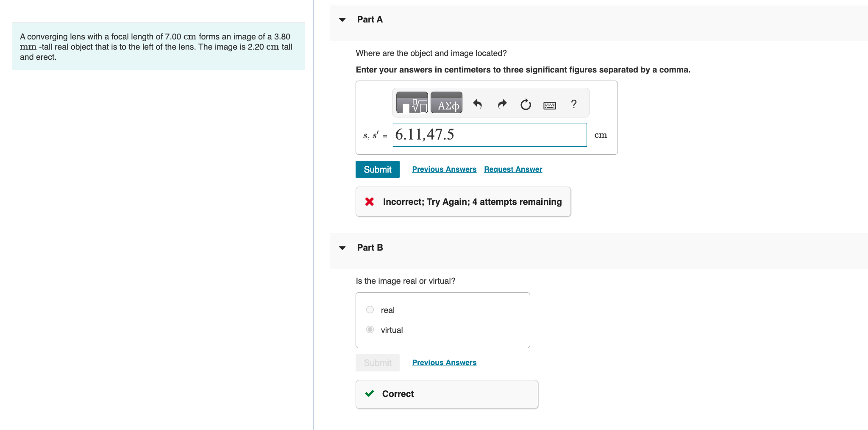This screenshot has height=430, width=868.
Task: Select the 'real' radio option
Action: pos(370,310)
